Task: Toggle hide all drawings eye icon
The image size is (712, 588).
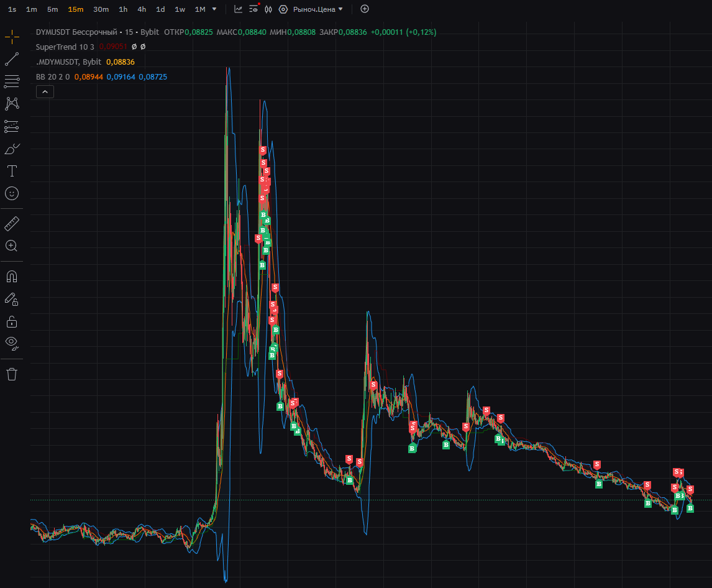Action: click(12, 344)
